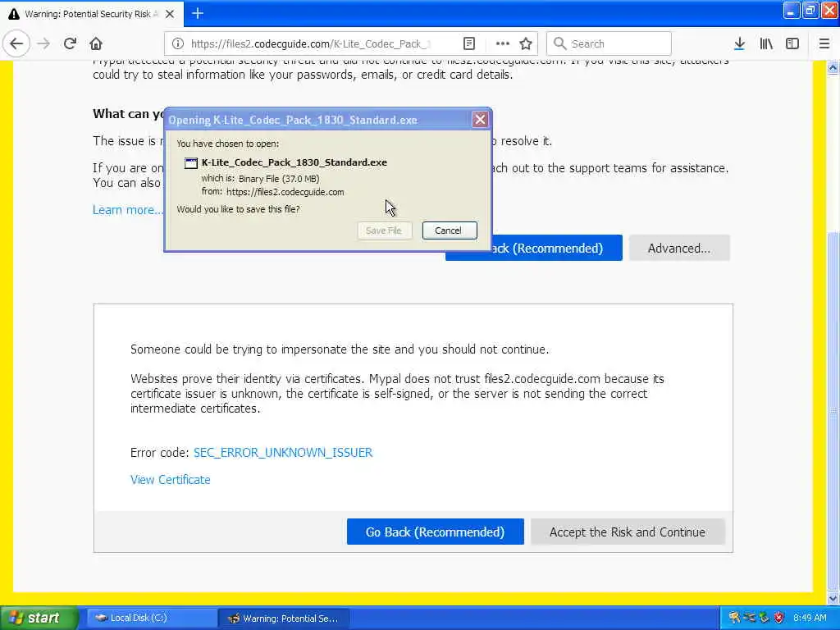840x630 pixels.
Task: Click upper Go Back (Recommended) button
Action: click(556, 248)
